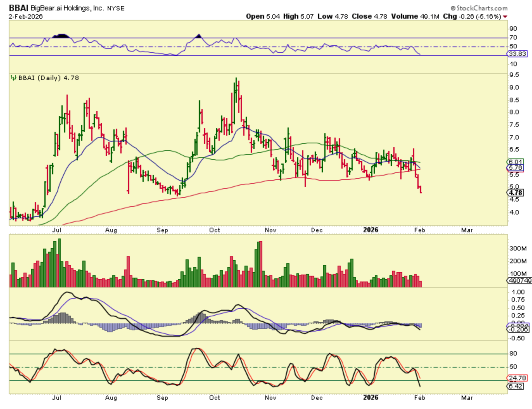The width and height of the screenshot is (532, 409).
Task: Click the NYSE exchange label
Action: [x=116, y=9]
